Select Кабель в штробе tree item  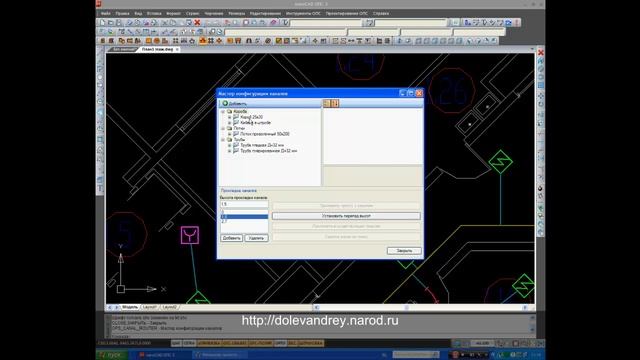point(256,123)
